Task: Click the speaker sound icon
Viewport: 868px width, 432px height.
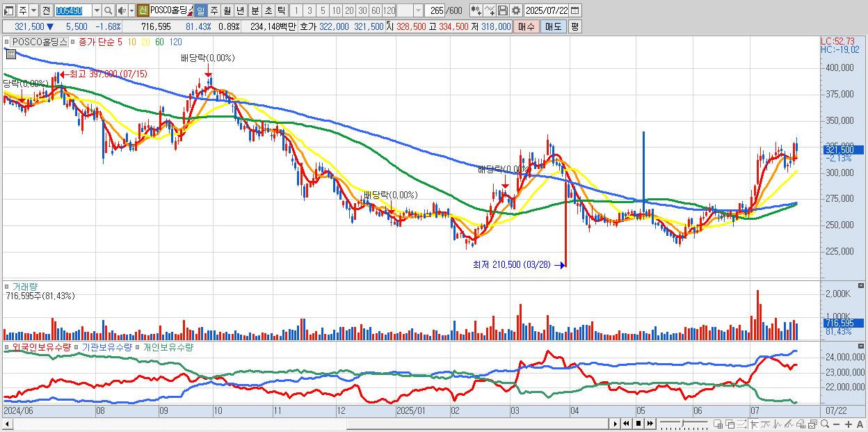Action: click(122, 10)
